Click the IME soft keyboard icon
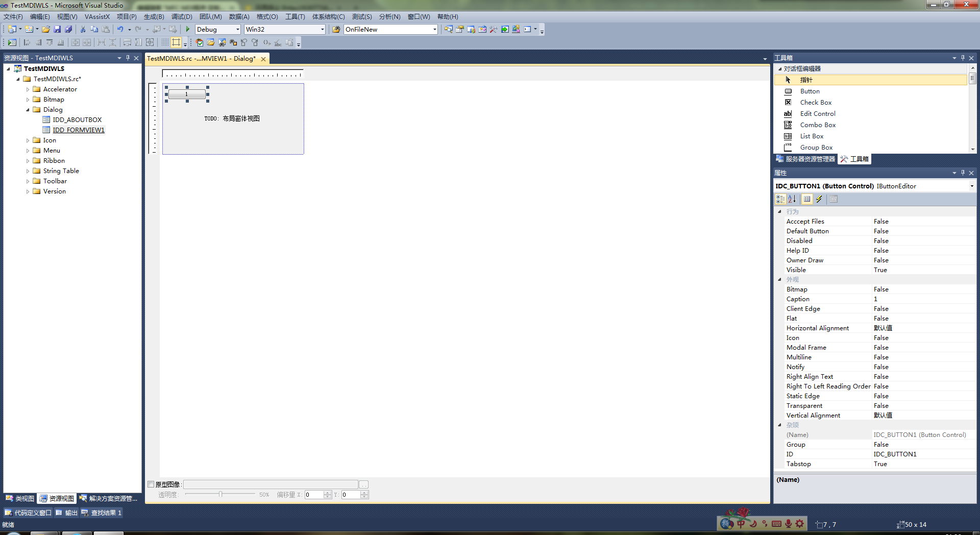Screen dimensions: 980x535 [776, 524]
